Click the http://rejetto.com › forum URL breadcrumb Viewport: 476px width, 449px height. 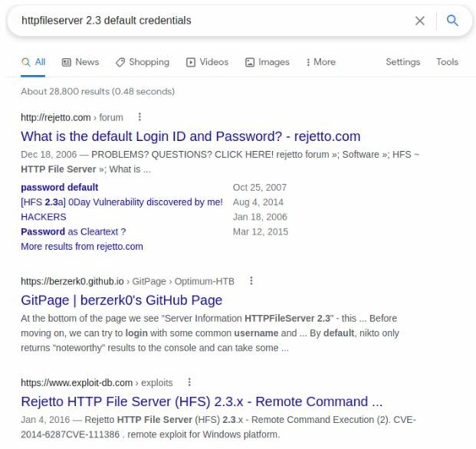(72, 117)
